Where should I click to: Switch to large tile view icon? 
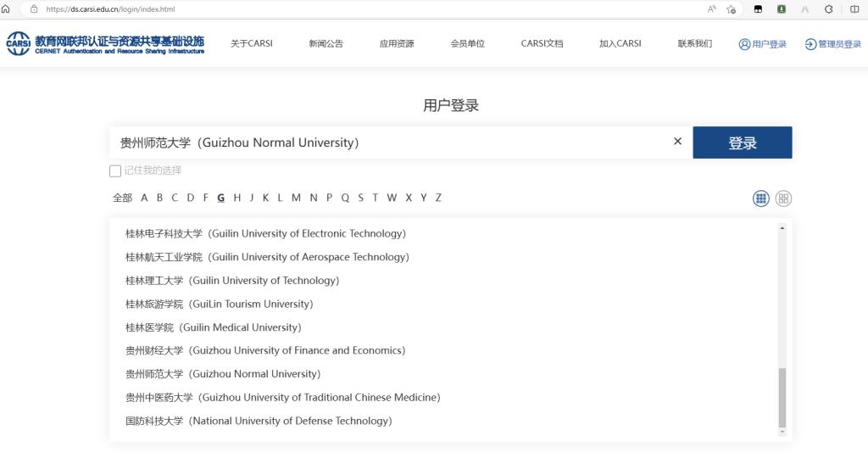point(783,198)
